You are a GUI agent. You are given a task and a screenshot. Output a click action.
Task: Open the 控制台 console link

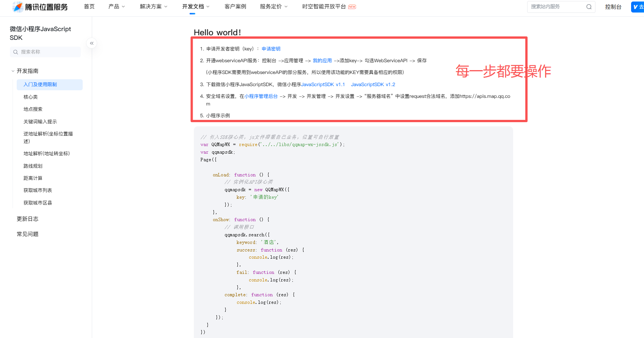[613, 7]
